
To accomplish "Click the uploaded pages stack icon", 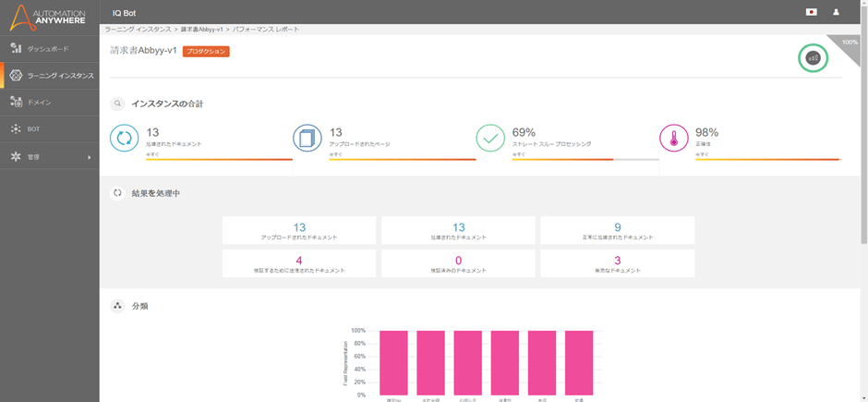I will [x=307, y=139].
